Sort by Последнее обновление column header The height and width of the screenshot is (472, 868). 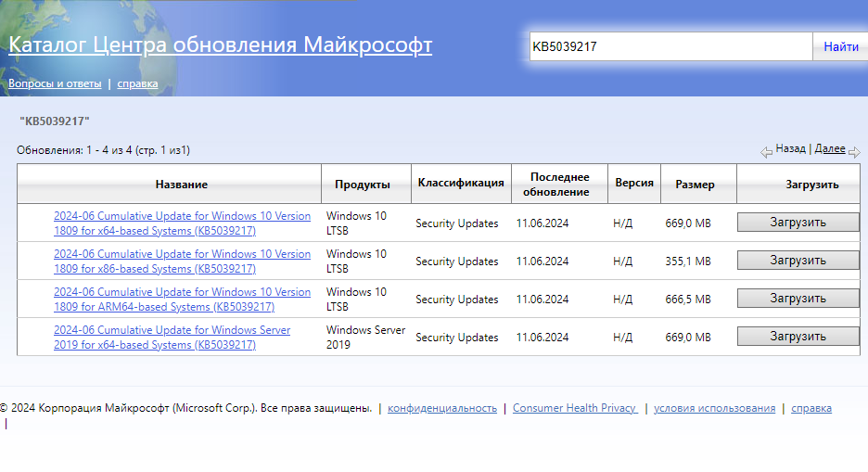click(x=559, y=185)
